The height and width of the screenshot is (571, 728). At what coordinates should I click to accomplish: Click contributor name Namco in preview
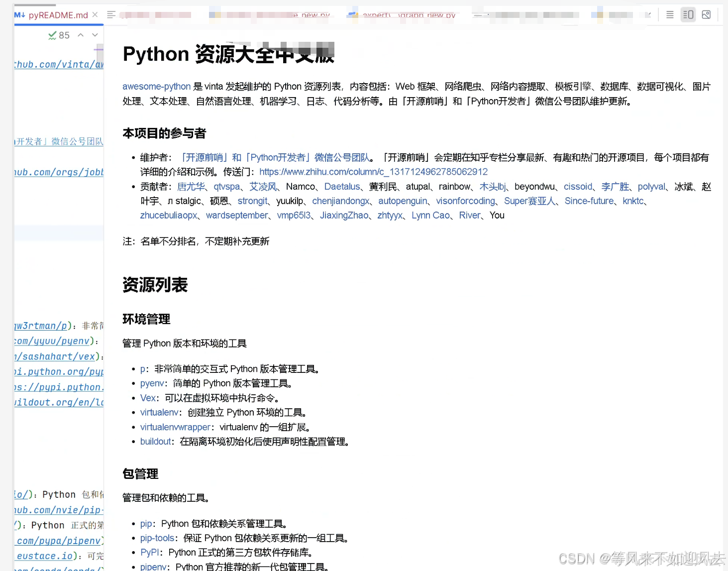[301, 187]
